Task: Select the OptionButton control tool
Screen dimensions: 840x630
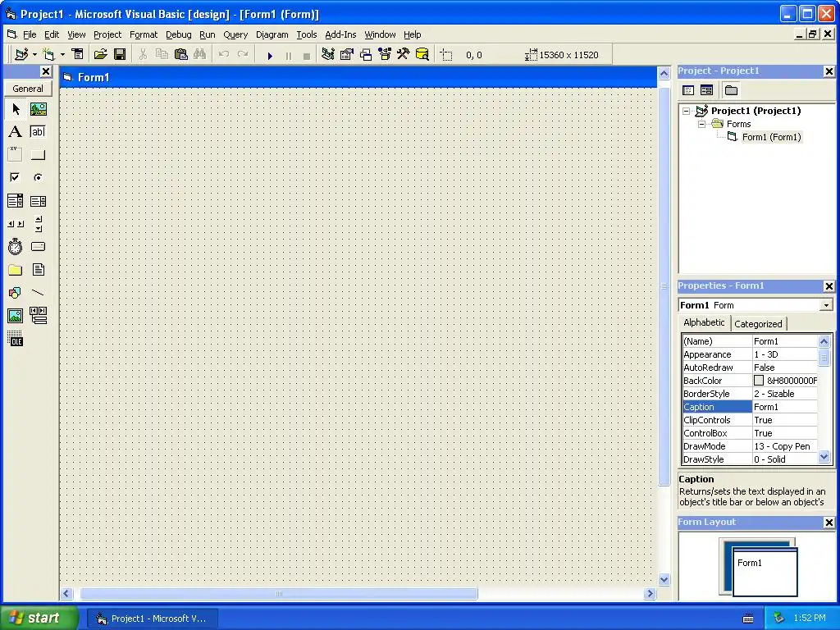Action: (38, 177)
